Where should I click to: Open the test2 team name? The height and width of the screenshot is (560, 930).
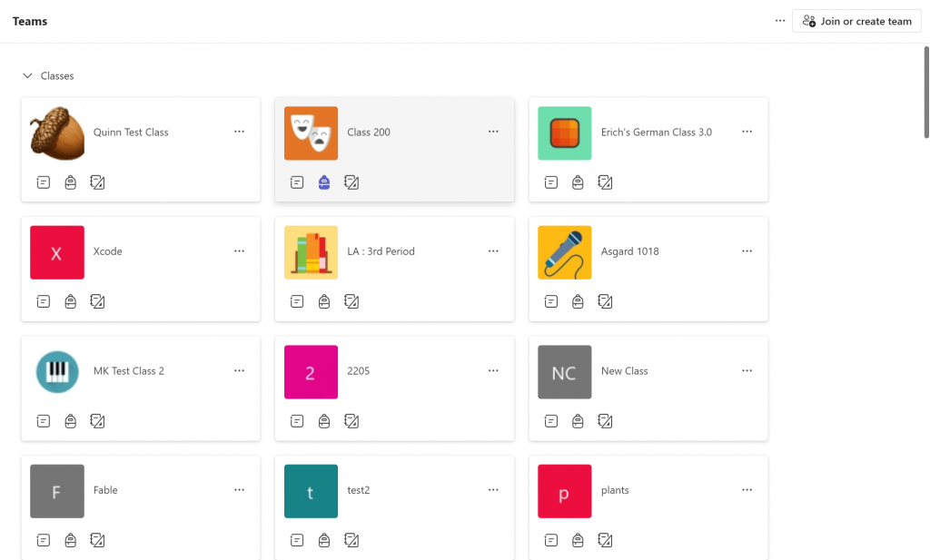click(x=358, y=490)
